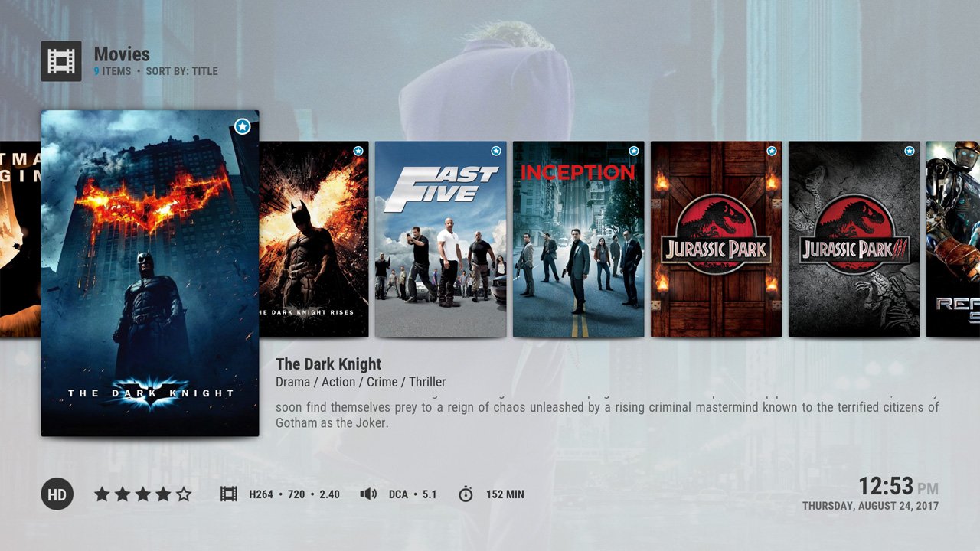This screenshot has height=551, width=980.
Task: Click the star badge on Dark Knight Rises poster
Action: tap(358, 151)
